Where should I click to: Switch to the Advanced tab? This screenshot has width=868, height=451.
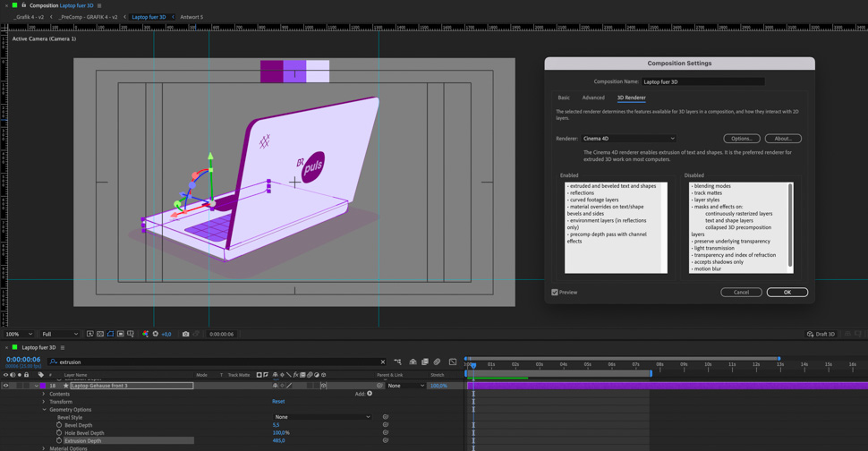[593, 98]
